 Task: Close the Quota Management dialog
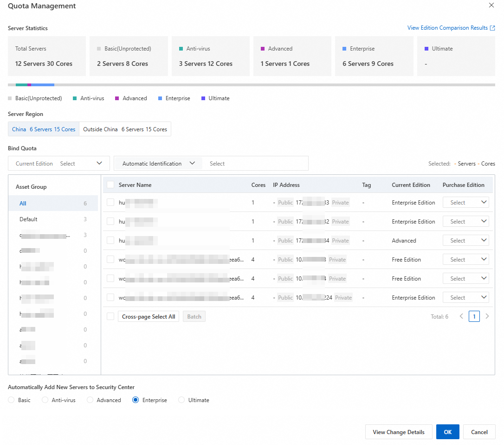[x=491, y=5]
